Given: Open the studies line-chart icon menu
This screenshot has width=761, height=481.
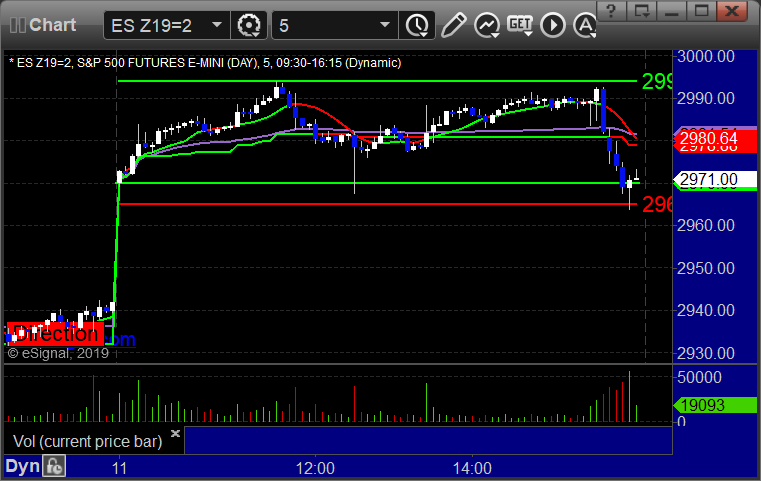Looking at the screenshot, I should pyautogui.click(x=487, y=25).
